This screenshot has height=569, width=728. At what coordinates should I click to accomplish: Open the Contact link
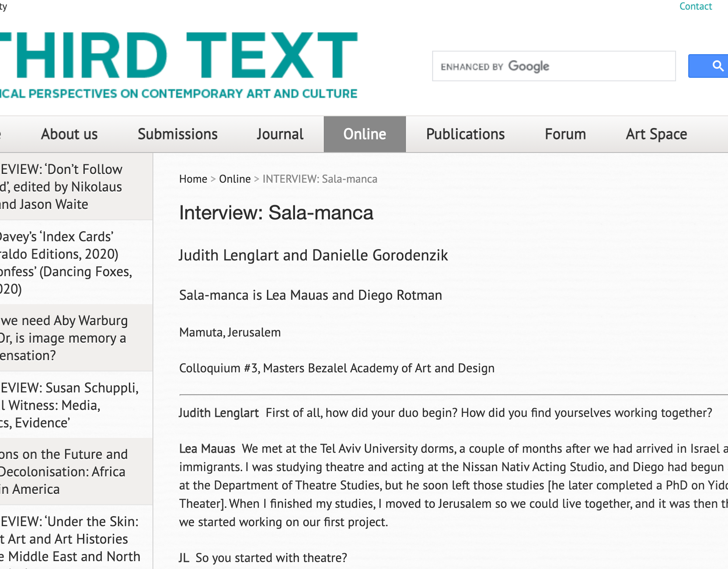click(695, 6)
